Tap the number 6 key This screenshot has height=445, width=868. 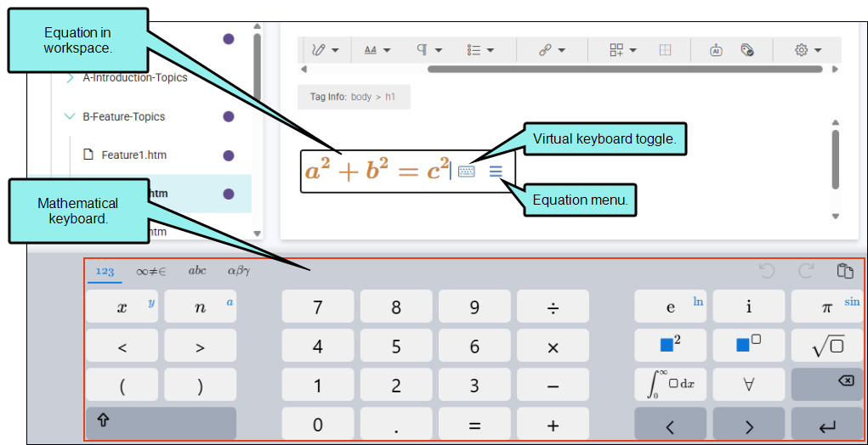click(474, 346)
